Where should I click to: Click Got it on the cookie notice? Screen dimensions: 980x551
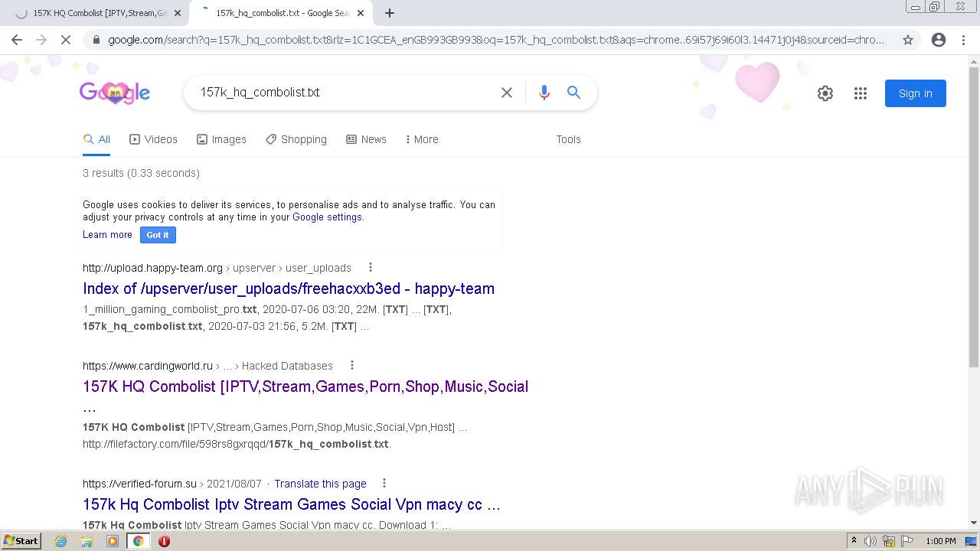coord(158,235)
